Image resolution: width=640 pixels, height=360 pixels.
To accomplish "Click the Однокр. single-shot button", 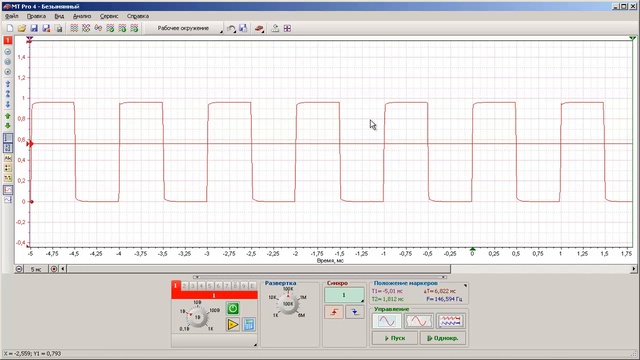I will pos(443,338).
